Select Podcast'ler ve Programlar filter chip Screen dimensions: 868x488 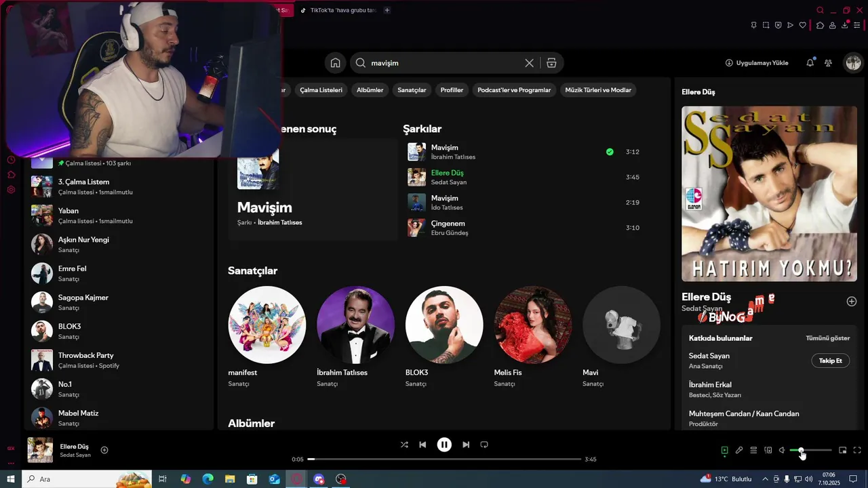pos(514,90)
